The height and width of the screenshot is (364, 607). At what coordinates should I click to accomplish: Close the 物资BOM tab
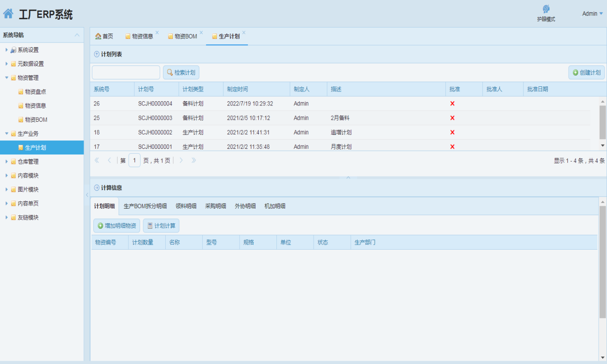click(x=201, y=33)
